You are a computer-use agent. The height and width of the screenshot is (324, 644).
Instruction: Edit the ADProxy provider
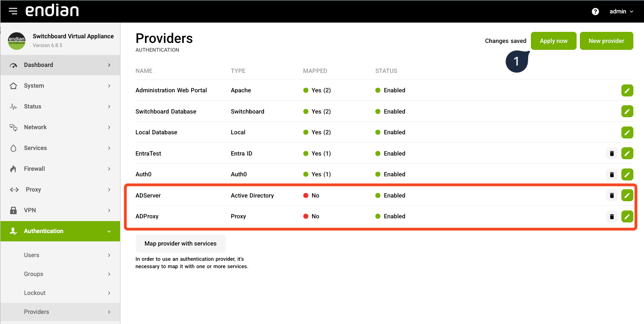(627, 216)
